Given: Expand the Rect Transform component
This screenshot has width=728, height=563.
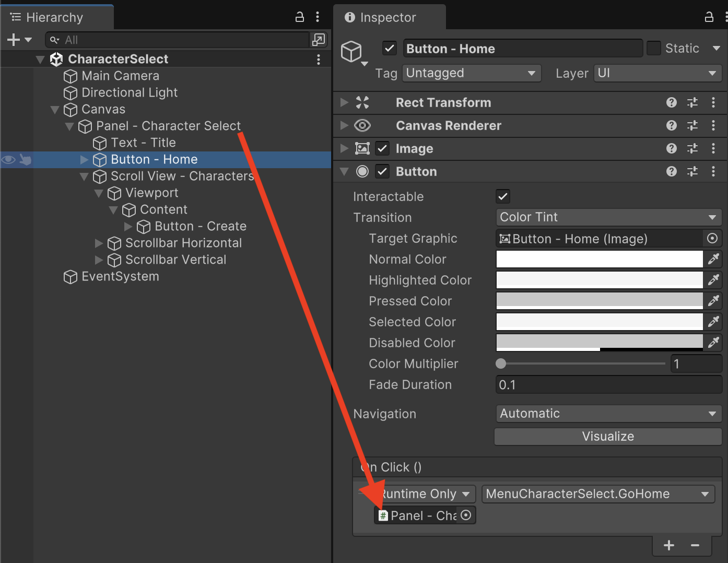Looking at the screenshot, I should pyautogui.click(x=344, y=103).
